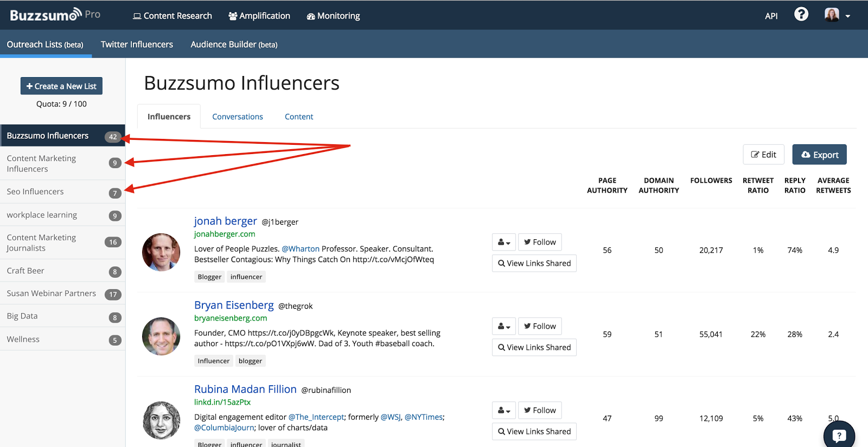
Task: Open the Amplification menu
Action: point(259,16)
